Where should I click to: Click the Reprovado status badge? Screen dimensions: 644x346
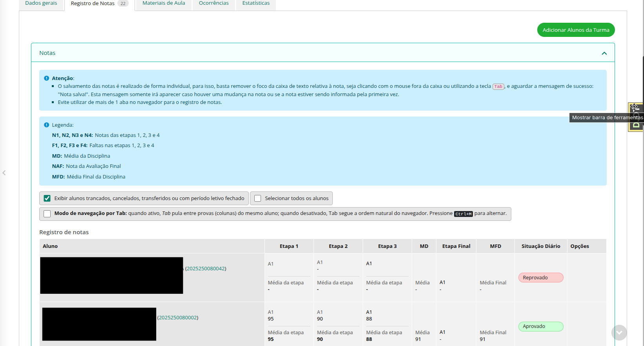pos(541,278)
